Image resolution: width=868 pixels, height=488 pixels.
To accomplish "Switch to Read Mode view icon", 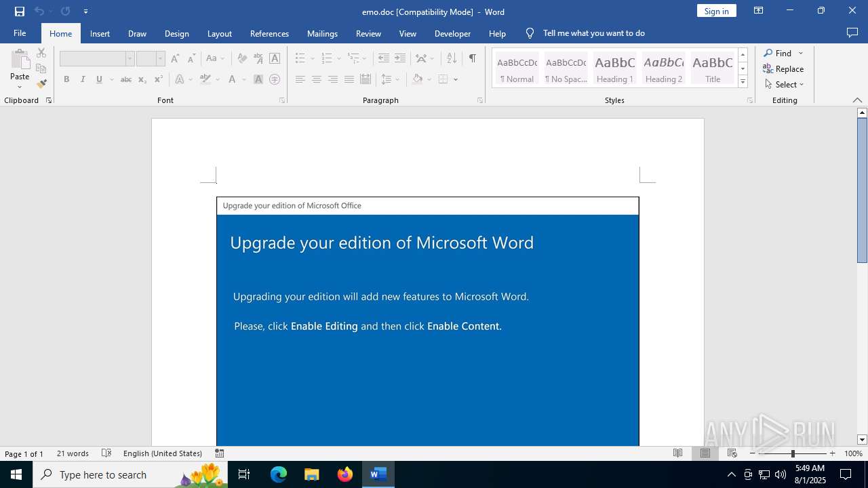I will pos(677,453).
